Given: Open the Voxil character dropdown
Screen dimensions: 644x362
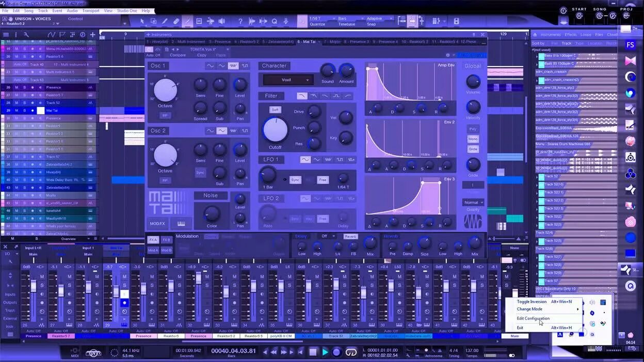Looking at the screenshot, I should pyautogui.click(x=287, y=80).
